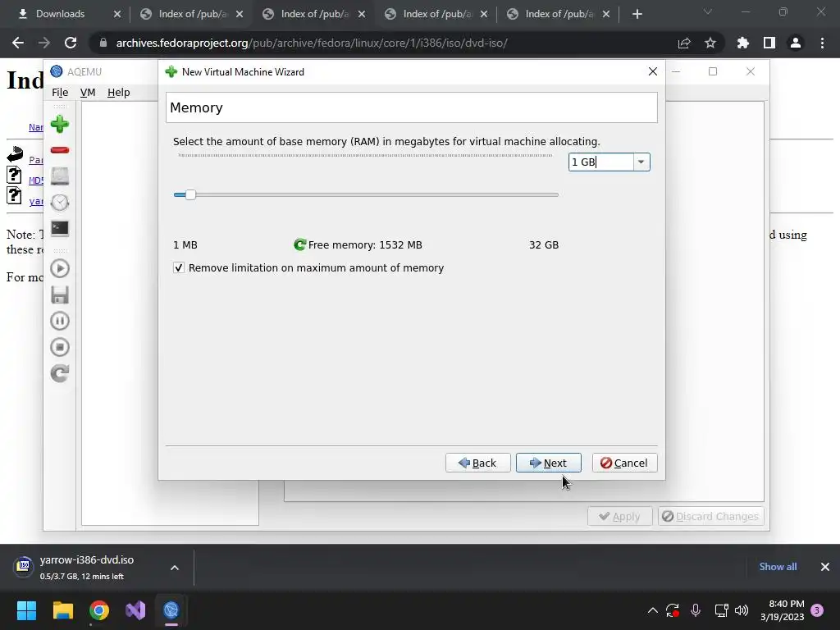The image size is (840, 630).
Task: Switch to the Downloads browser tab
Action: point(59,14)
